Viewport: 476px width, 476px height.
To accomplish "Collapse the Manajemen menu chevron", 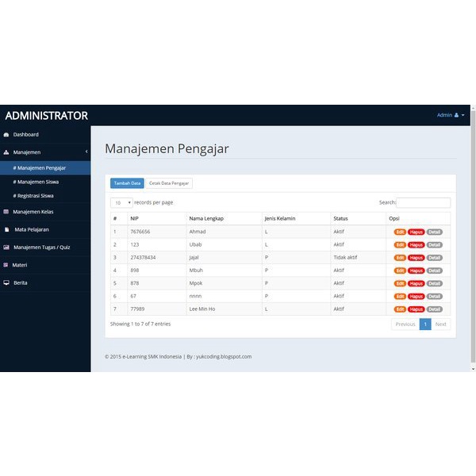I will click(86, 152).
